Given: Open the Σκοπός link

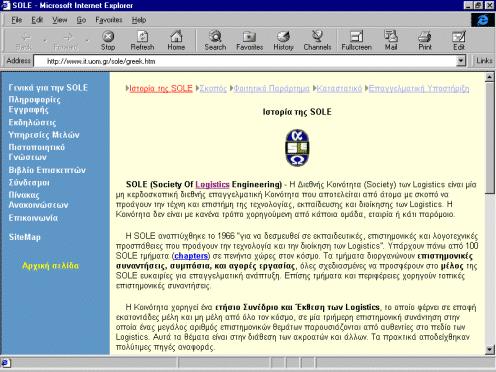Looking at the screenshot, I should click(213, 88).
